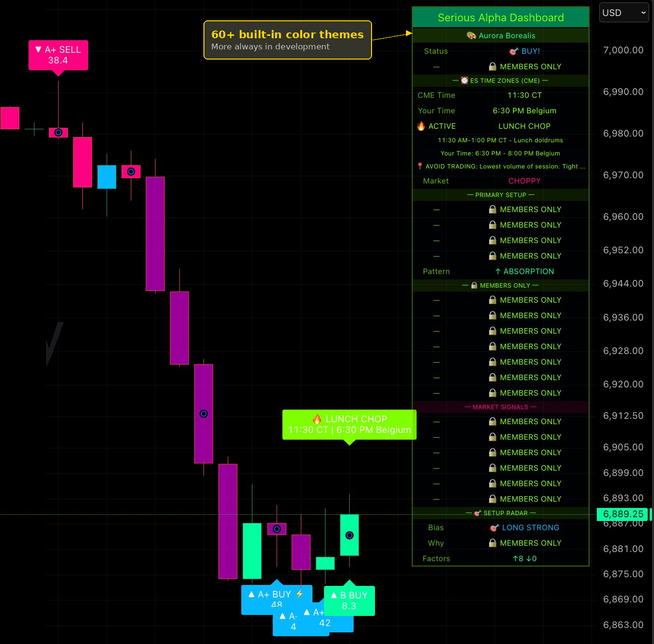Click the lock icon beside the Why row
The image size is (654, 644).
tap(493, 543)
